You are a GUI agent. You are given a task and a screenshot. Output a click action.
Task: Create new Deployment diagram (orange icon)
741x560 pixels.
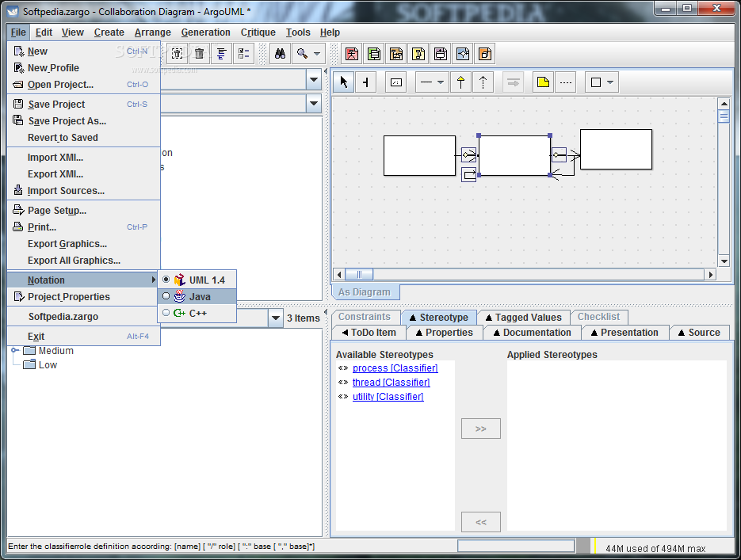click(x=485, y=54)
